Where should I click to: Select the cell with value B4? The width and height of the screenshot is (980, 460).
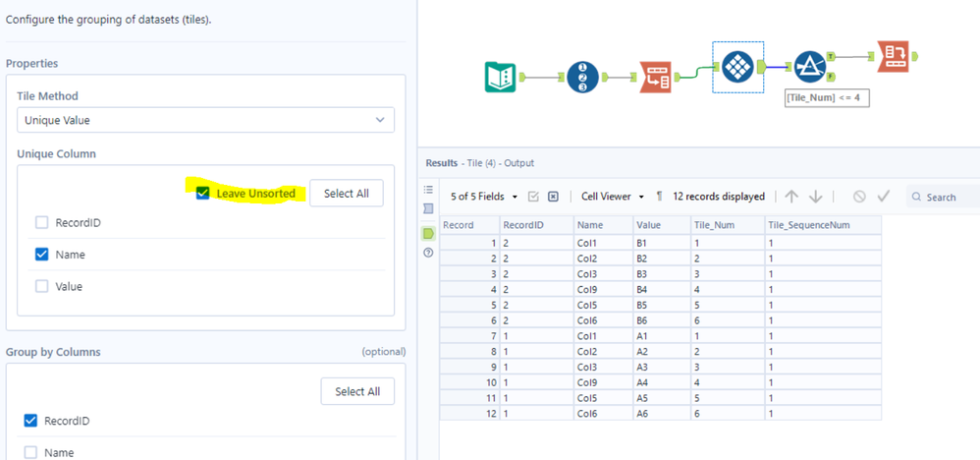(661, 289)
